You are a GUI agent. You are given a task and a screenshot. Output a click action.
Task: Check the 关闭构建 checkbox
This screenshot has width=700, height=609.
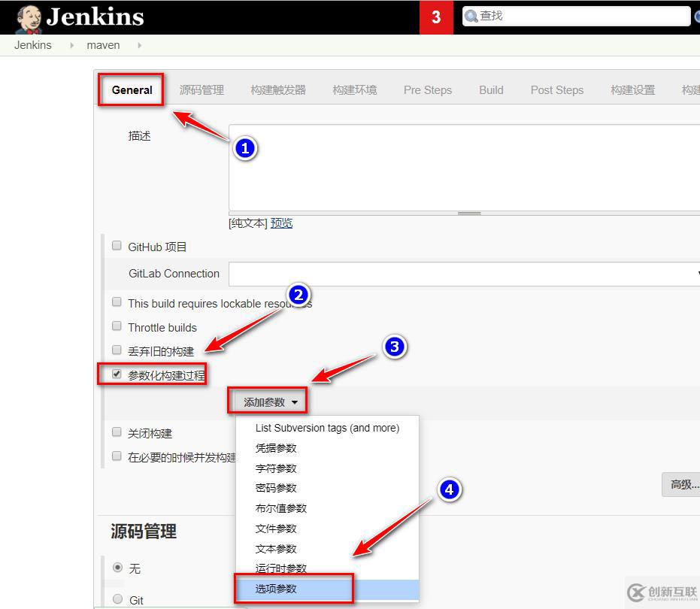click(117, 432)
